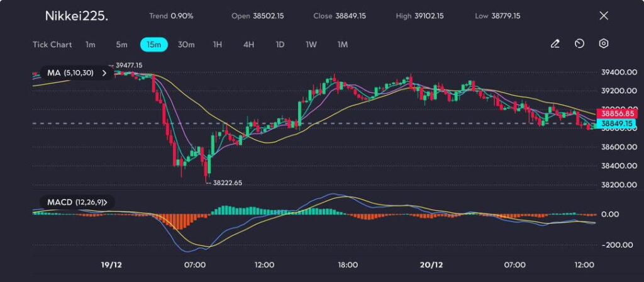The image size is (644, 282).
Task: Set chart to 1W weekly interval
Action: point(311,45)
